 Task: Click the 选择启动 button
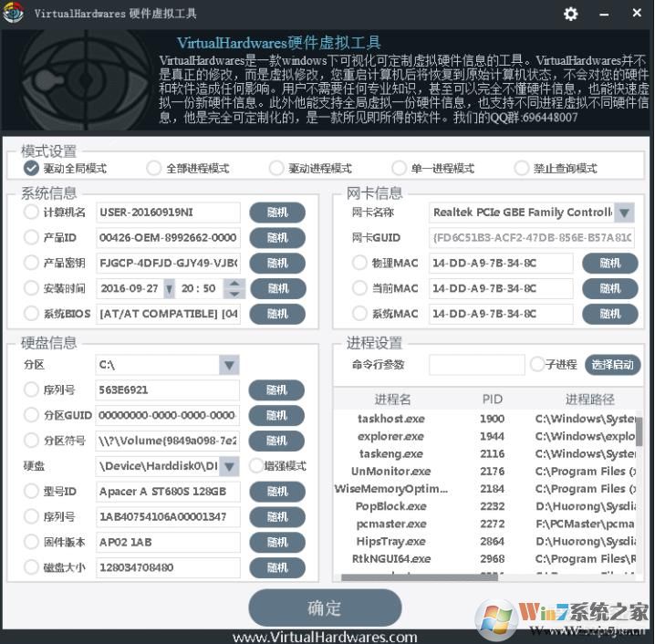pos(612,365)
